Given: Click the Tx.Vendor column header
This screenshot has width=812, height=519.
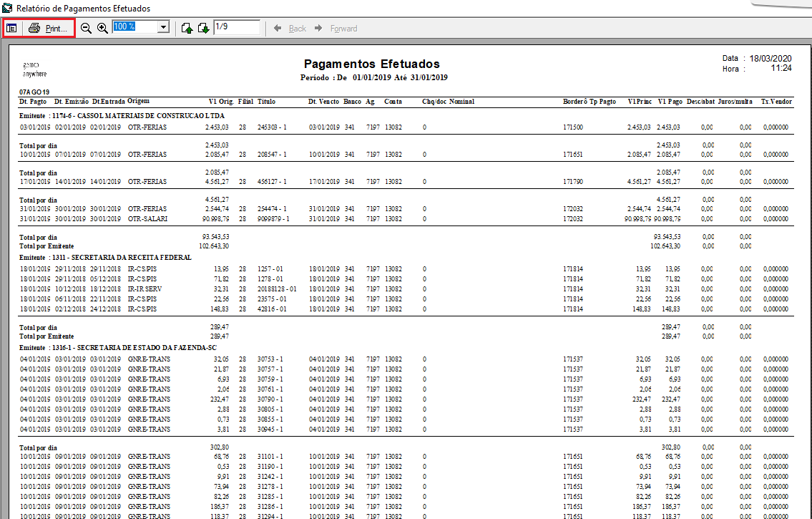Looking at the screenshot, I should point(776,102).
